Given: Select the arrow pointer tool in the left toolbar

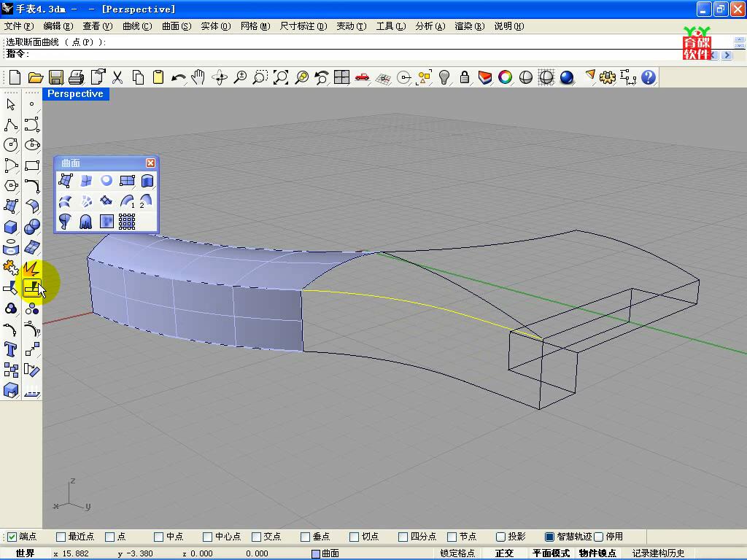Looking at the screenshot, I should point(10,104).
